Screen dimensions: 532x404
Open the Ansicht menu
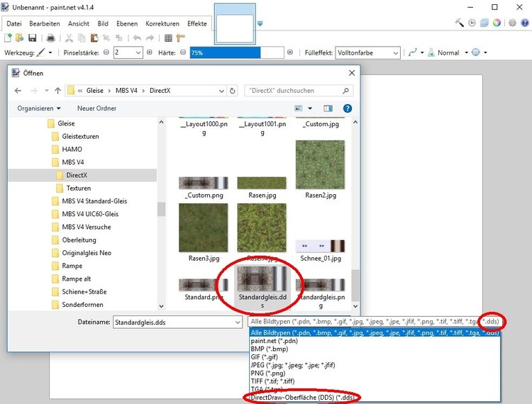click(x=78, y=23)
